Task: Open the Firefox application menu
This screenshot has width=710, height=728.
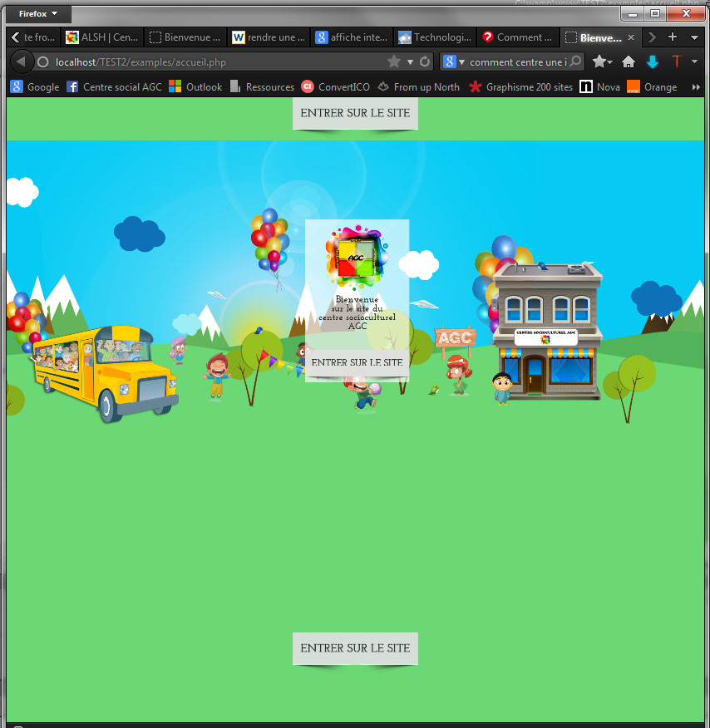Action: (x=38, y=14)
